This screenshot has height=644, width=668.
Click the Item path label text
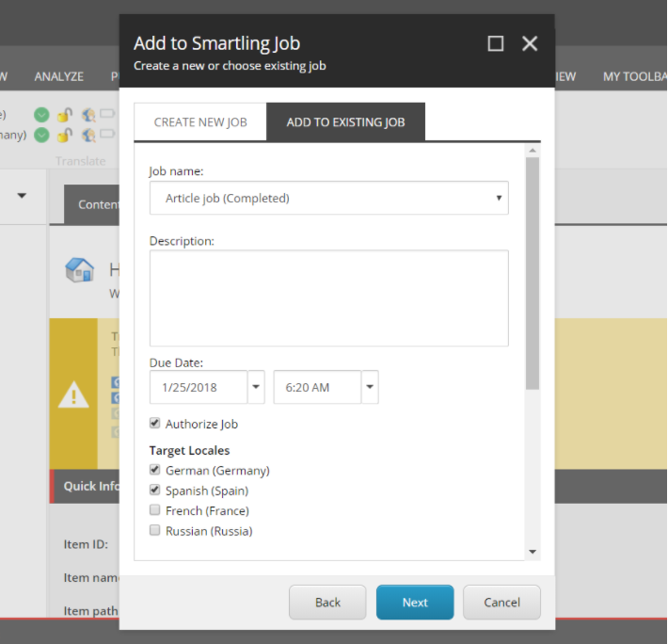coord(90,611)
